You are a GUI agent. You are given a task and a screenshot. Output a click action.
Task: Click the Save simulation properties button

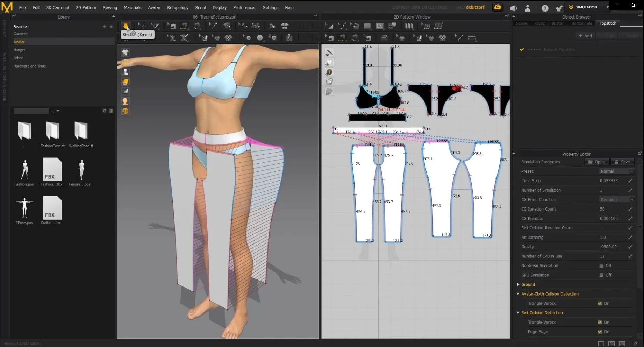pos(622,162)
